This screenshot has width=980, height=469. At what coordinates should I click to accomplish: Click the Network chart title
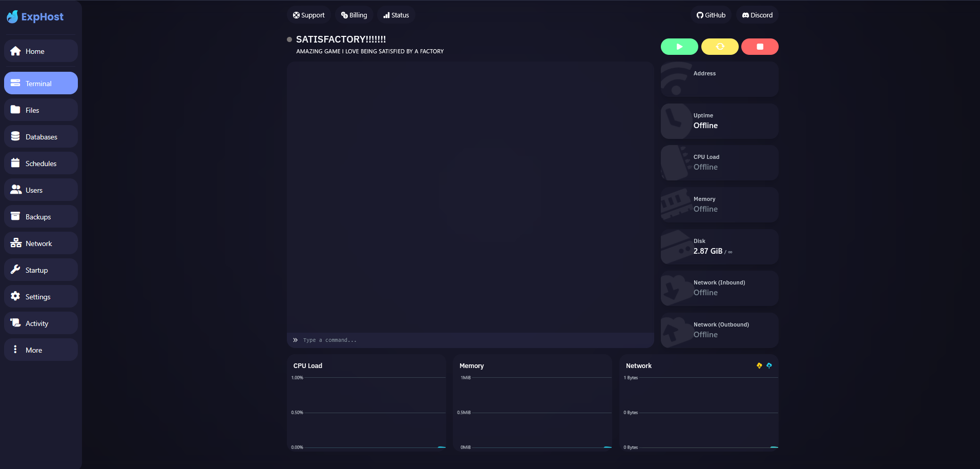pyautogui.click(x=639, y=365)
